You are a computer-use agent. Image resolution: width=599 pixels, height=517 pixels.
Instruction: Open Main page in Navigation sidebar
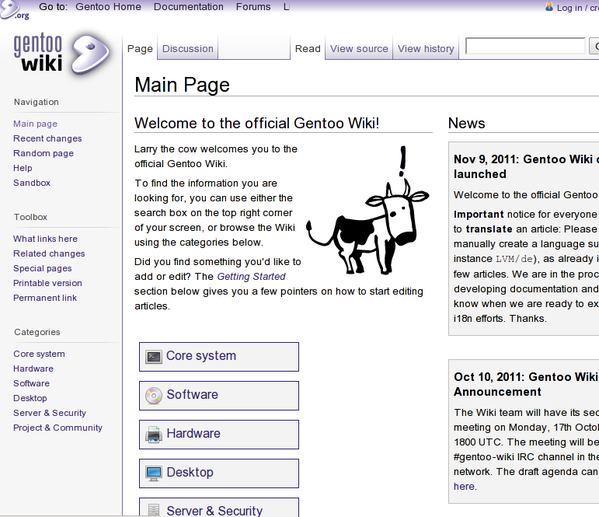click(35, 124)
